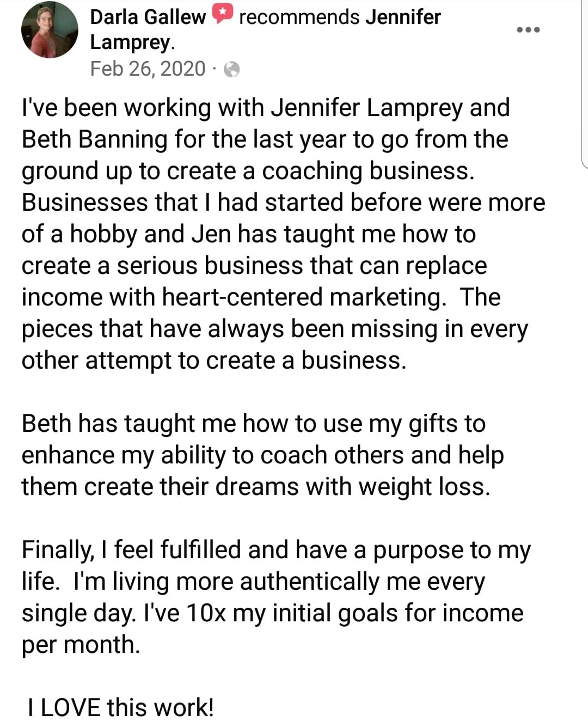Open recommended page Jennifer in the header
Viewport: 588px width, 727px height.
[403, 17]
